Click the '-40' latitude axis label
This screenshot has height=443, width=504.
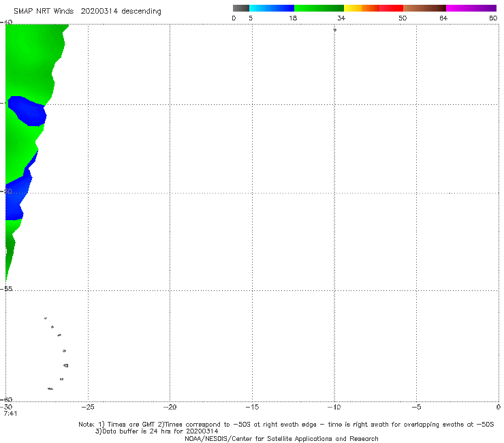click(x=6, y=22)
